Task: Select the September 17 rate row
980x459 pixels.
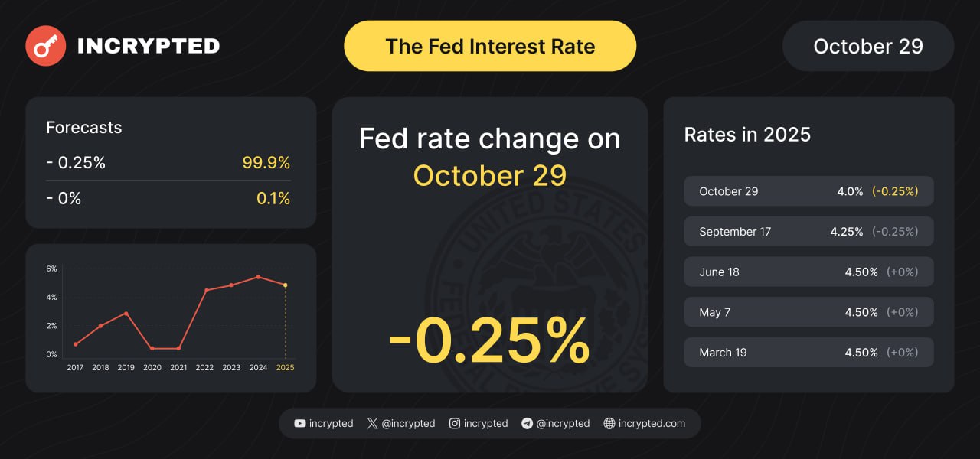Action: tap(808, 231)
